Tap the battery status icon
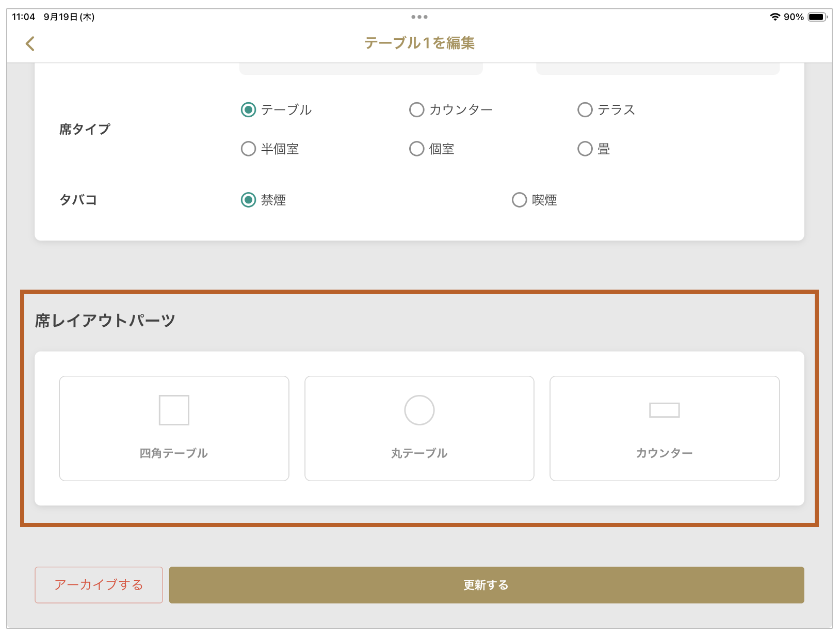 pos(817,17)
